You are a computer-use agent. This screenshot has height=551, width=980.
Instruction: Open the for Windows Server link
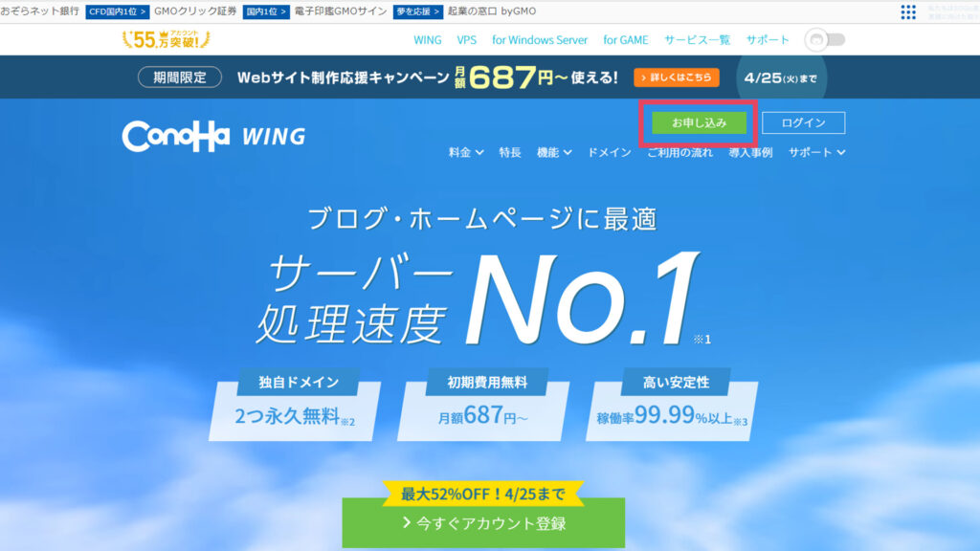tap(540, 40)
